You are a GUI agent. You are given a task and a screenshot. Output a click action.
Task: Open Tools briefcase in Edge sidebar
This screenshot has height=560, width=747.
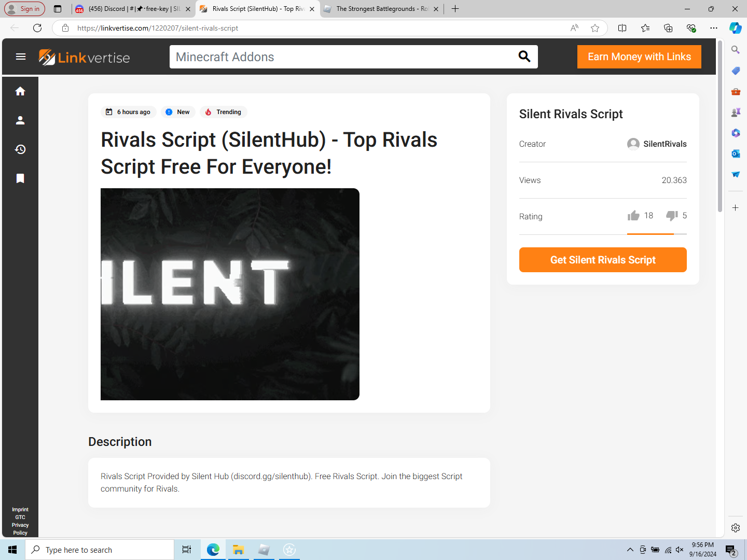click(x=736, y=91)
